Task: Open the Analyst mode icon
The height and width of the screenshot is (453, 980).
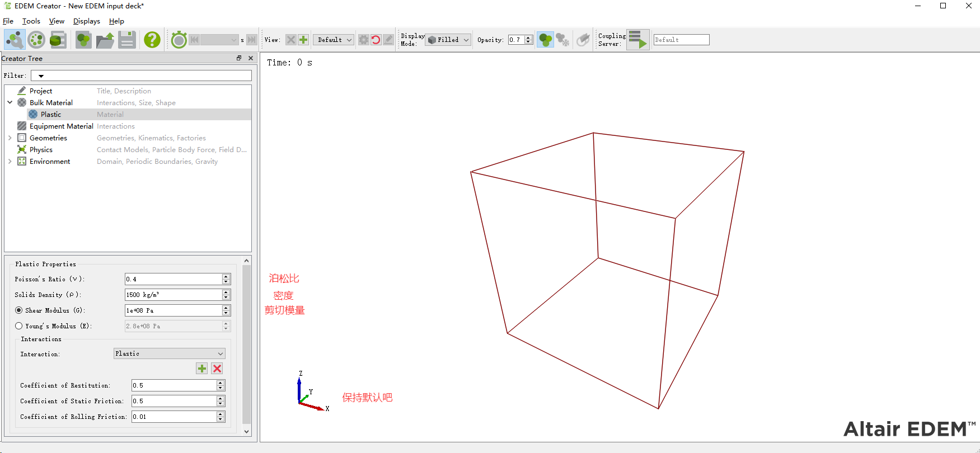Action: click(58, 40)
